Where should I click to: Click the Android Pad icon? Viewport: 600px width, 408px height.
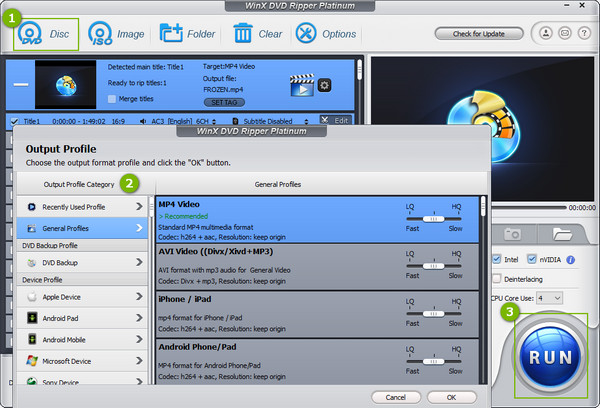(32, 318)
